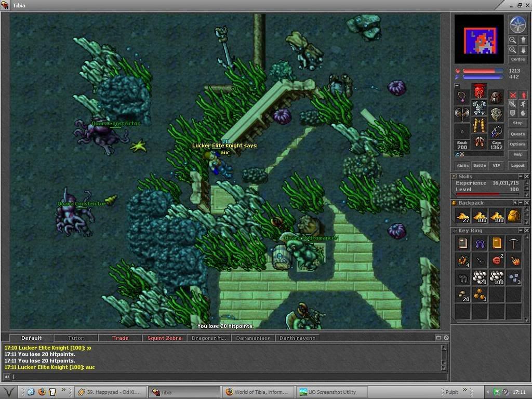
Task: Click the Logout button
Action: (x=518, y=165)
